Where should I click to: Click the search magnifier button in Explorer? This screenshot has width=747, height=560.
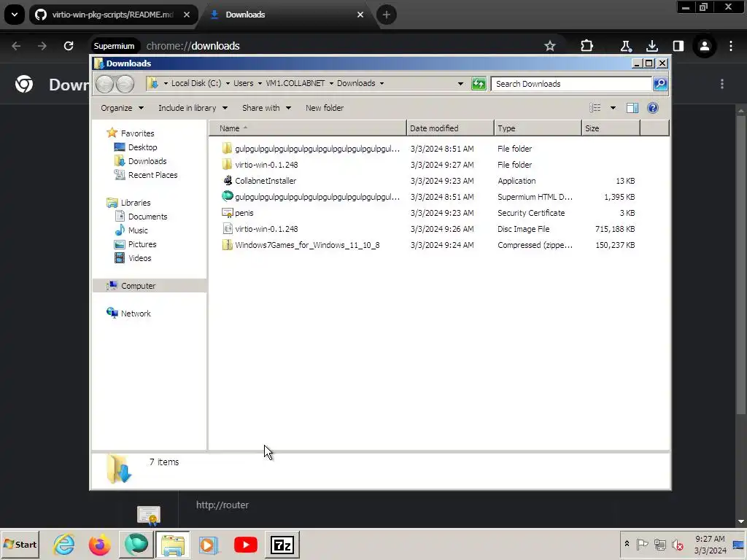(x=660, y=84)
